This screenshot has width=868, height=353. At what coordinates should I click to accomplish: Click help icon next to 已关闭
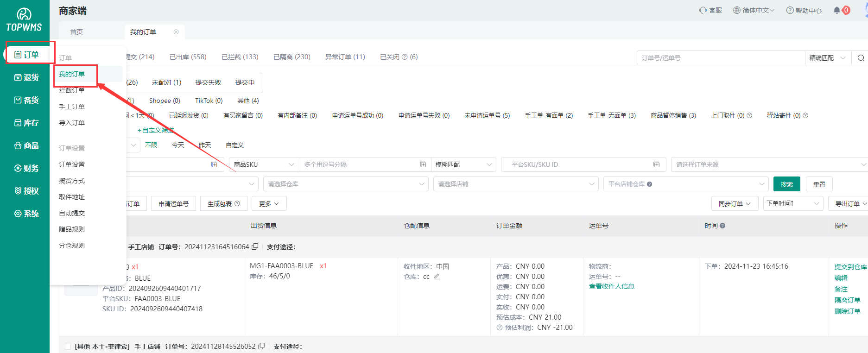pyautogui.click(x=405, y=57)
